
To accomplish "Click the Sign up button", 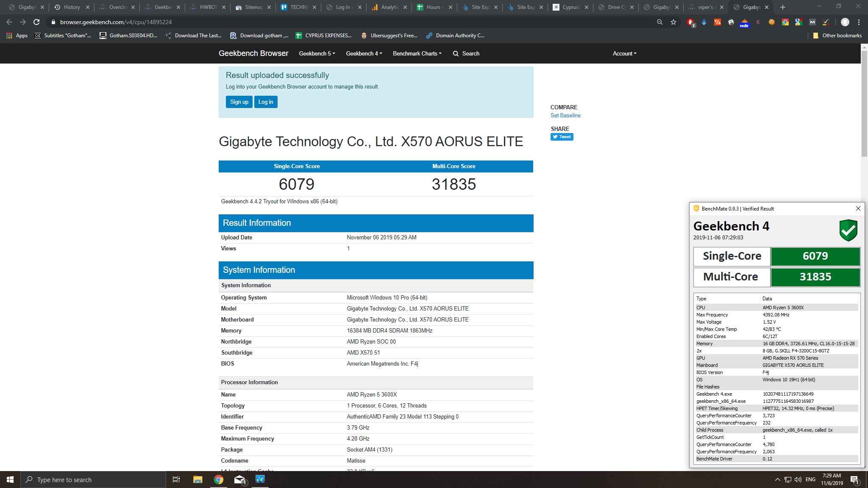I will (239, 102).
